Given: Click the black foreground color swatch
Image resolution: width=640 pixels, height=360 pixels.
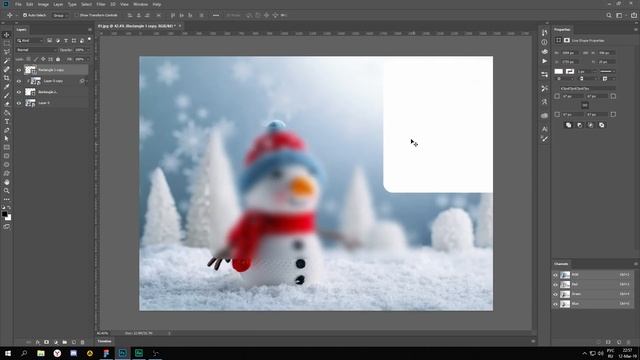Looking at the screenshot, I should [x=4, y=214].
